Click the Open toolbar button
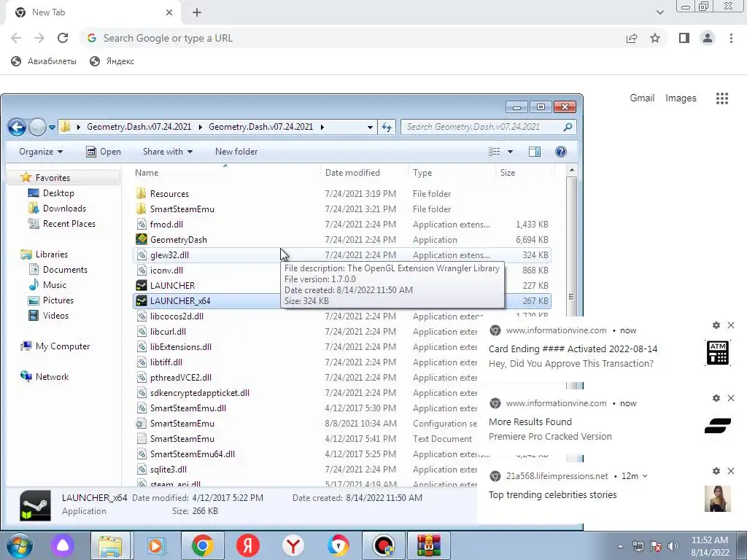747x560 pixels. (x=104, y=152)
